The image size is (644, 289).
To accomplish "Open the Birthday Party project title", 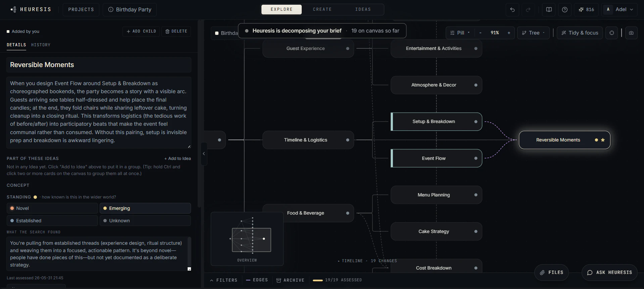I will coord(130,9).
